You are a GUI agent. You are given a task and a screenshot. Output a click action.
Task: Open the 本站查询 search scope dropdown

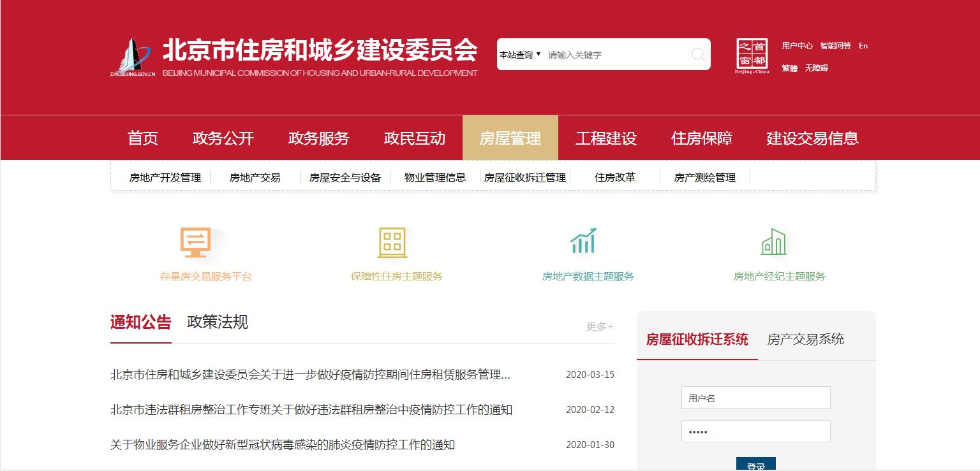(x=520, y=55)
